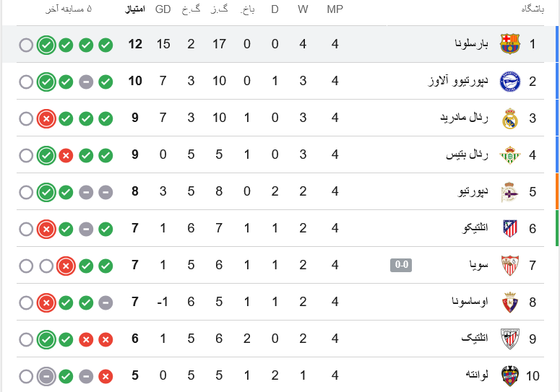This screenshot has width=560, height=392.
Task: Click the Deportivo Alavés club crest
Action: (509, 82)
